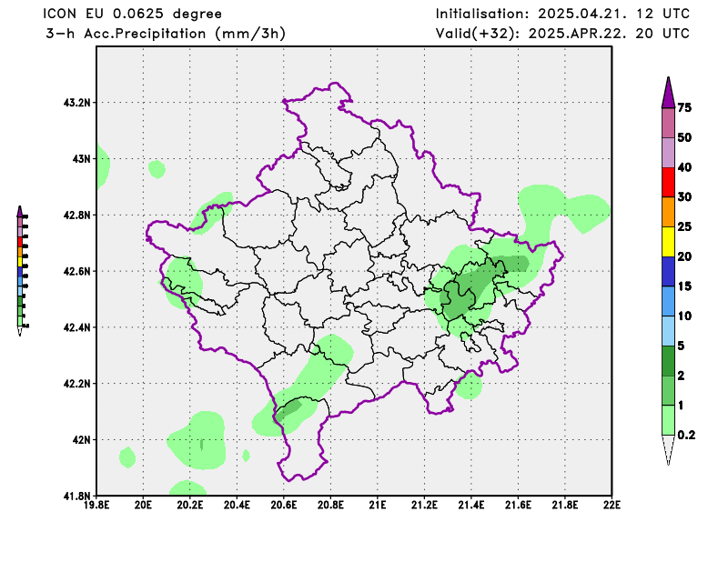
Task: Click the longitude label "20.6E"
Action: (x=284, y=505)
